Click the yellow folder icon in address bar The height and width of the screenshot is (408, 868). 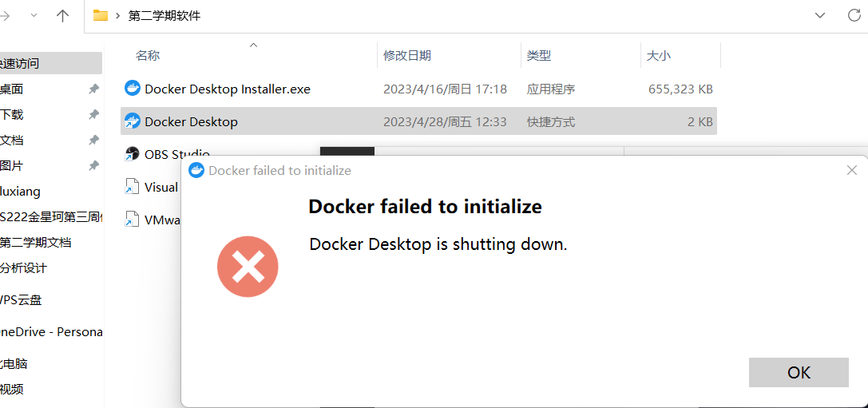coord(100,15)
